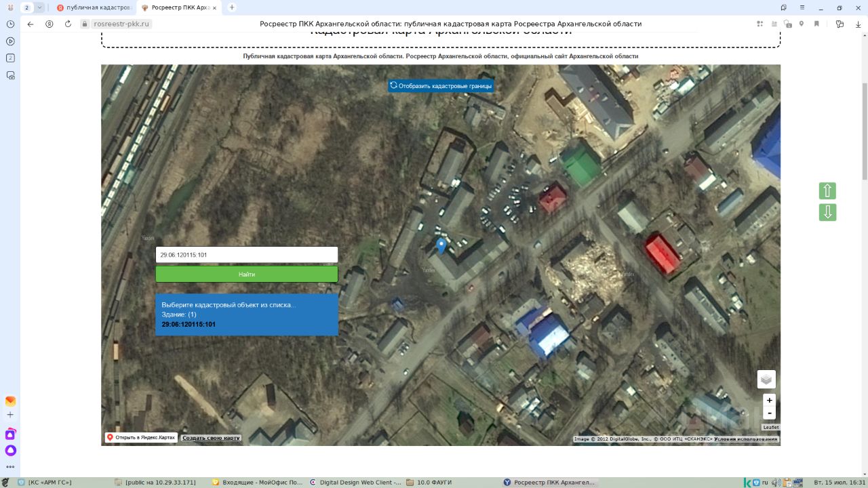
Task: Expand the tab group dropdown arrow
Action: tap(39, 7)
